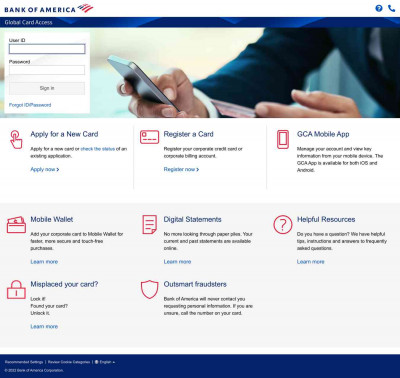Screen dimensions: 400x378
Task: Click the Bank of America Corporation copyright text
Action: [34, 370]
